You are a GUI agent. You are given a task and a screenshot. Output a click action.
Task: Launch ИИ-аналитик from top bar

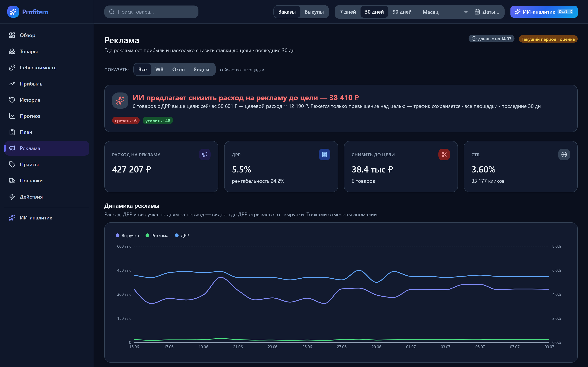(x=544, y=12)
